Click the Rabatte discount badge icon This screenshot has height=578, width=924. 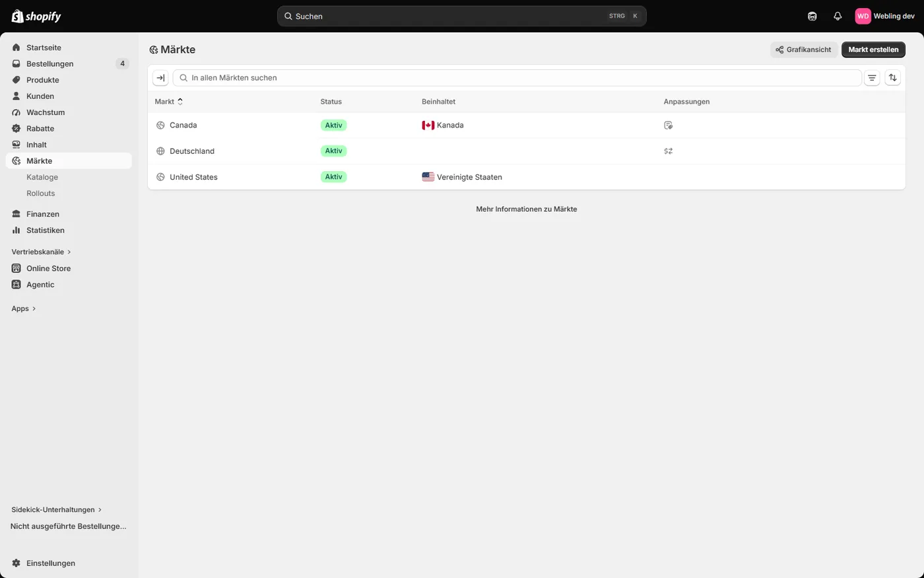coord(16,128)
